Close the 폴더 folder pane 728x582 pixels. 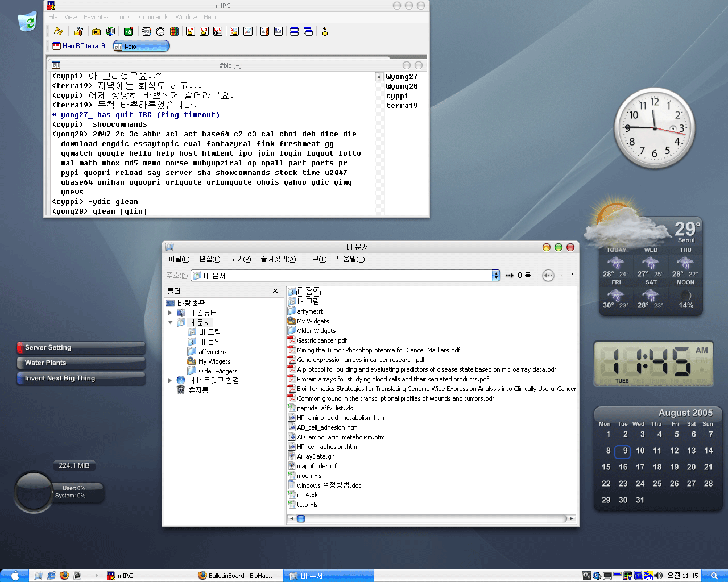click(275, 291)
